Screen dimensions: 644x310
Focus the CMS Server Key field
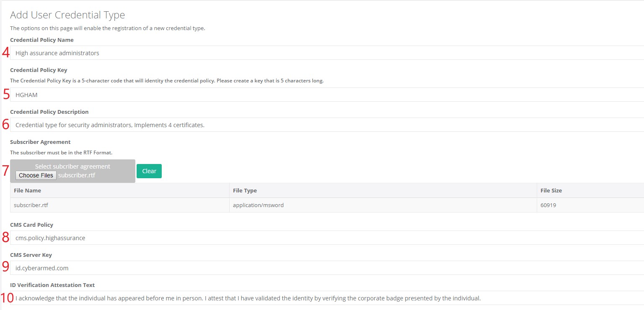(327, 268)
